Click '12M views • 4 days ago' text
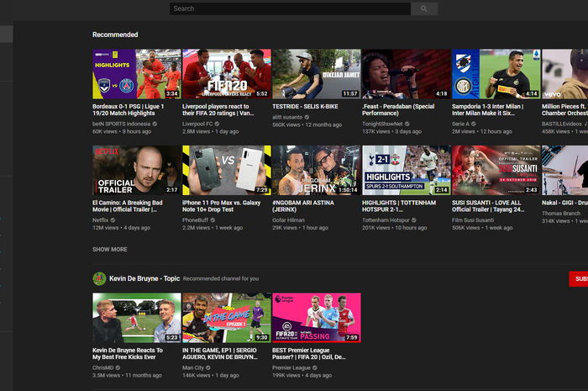588x391 pixels. coord(122,228)
